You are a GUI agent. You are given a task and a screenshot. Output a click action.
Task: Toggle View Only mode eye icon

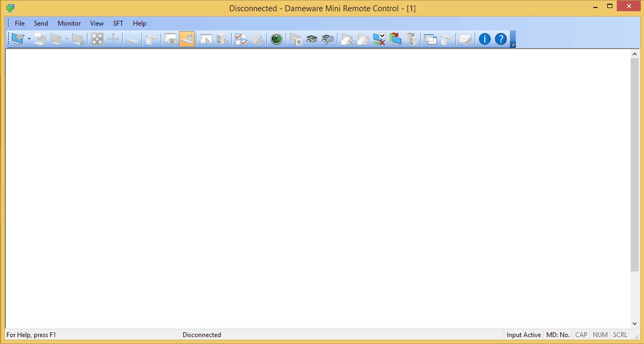click(170, 39)
